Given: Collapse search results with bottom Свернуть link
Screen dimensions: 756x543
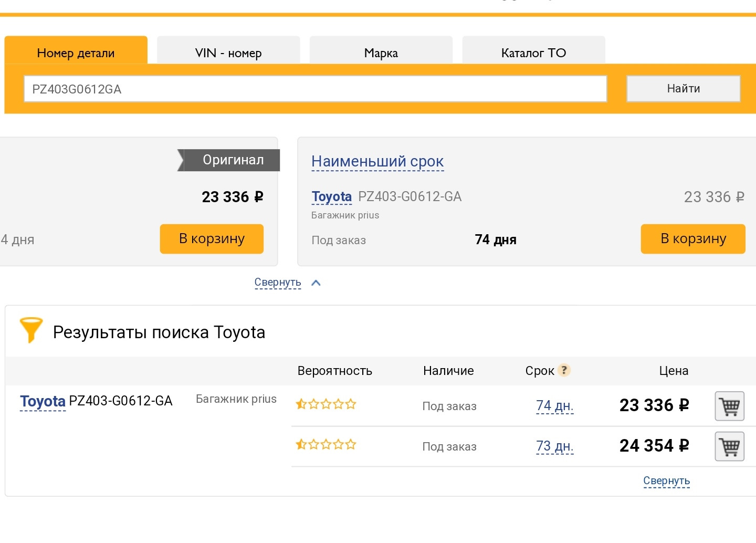Looking at the screenshot, I should 667,481.
